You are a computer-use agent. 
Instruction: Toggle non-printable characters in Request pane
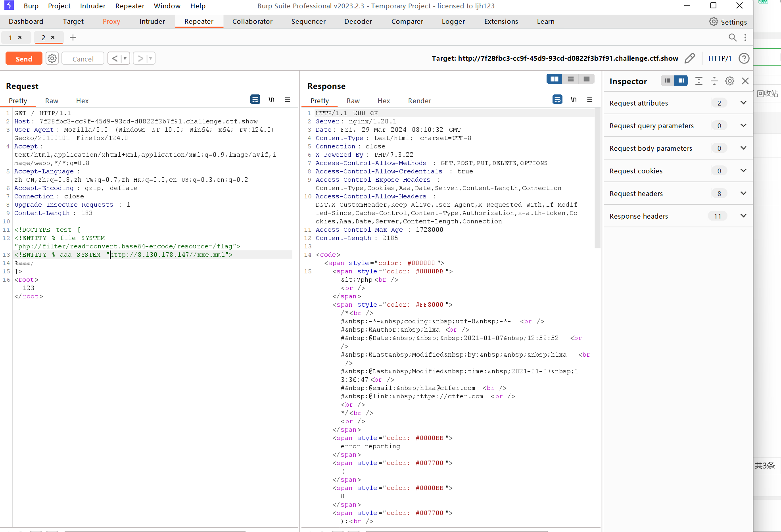pos(271,99)
